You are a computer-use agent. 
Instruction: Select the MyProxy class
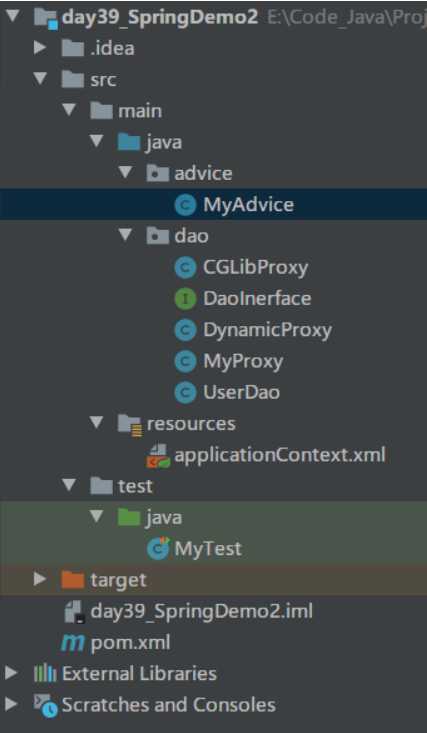pos(229,361)
